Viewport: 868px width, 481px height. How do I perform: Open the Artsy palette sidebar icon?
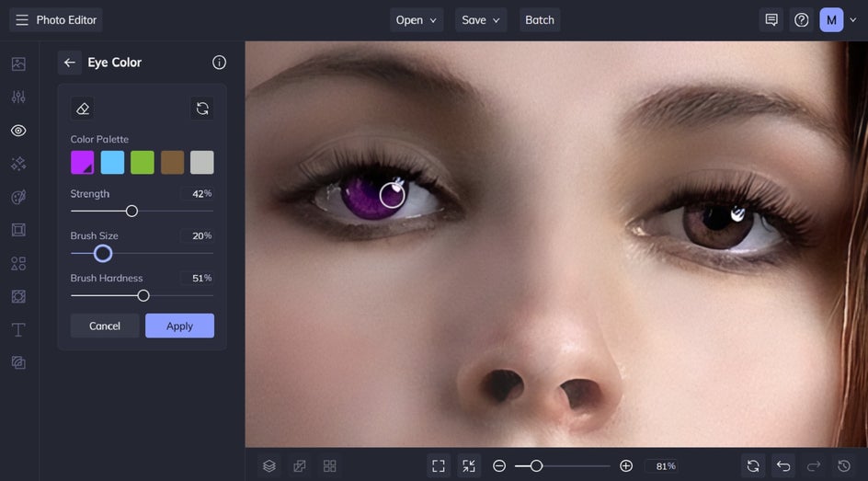coord(18,197)
